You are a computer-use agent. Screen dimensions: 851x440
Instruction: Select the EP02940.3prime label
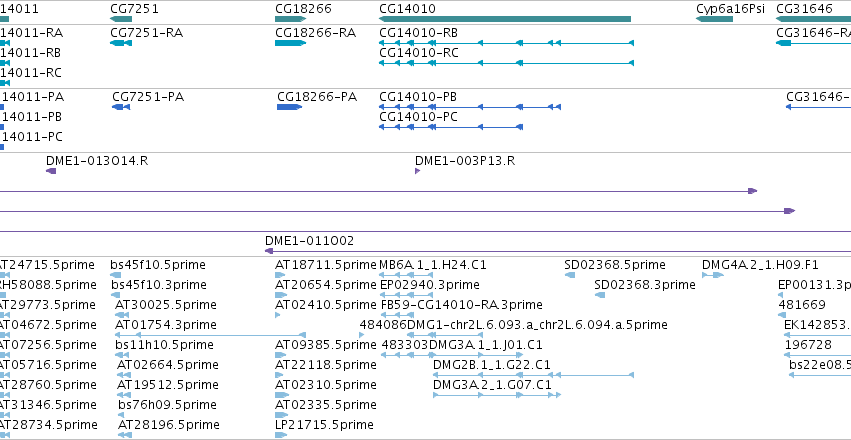430,285
